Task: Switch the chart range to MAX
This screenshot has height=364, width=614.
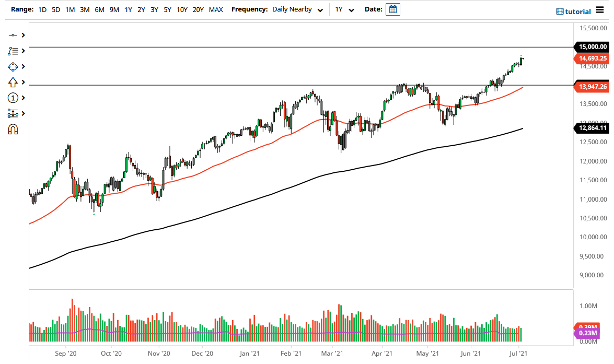Action: coord(215,9)
